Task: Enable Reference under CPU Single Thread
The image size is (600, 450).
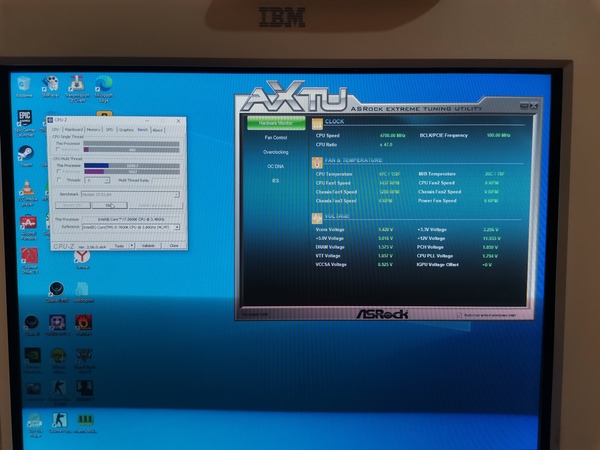Action: coord(58,150)
